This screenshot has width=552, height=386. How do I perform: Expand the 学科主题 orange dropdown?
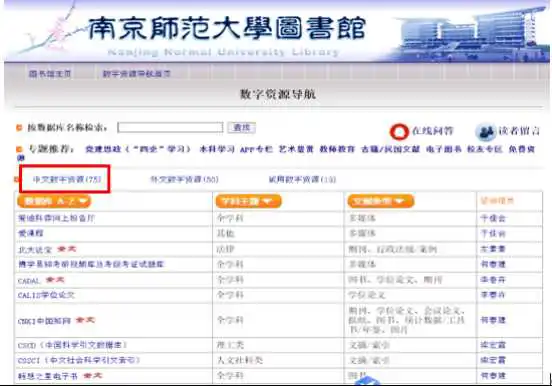click(x=248, y=201)
